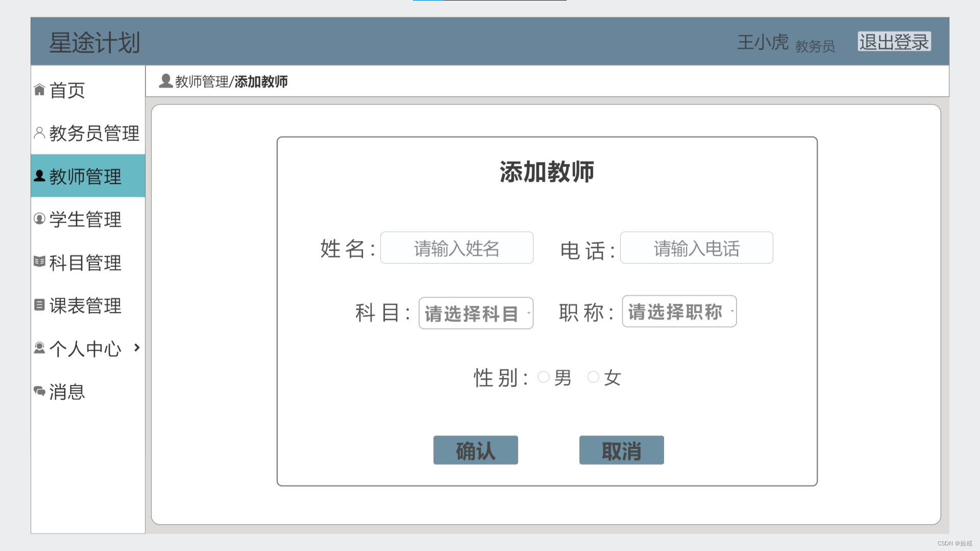Focus the 请输入电话 phone field
980x551 pixels.
click(696, 248)
